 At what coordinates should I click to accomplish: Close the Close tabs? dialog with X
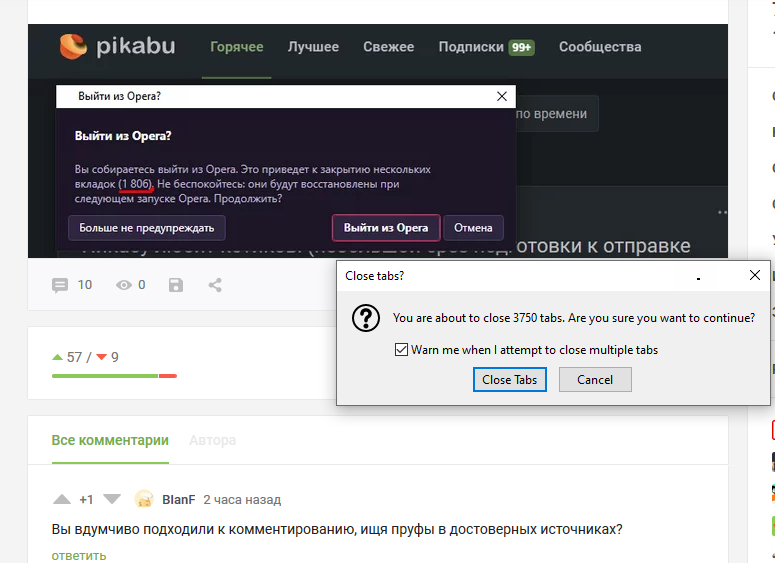(x=755, y=275)
